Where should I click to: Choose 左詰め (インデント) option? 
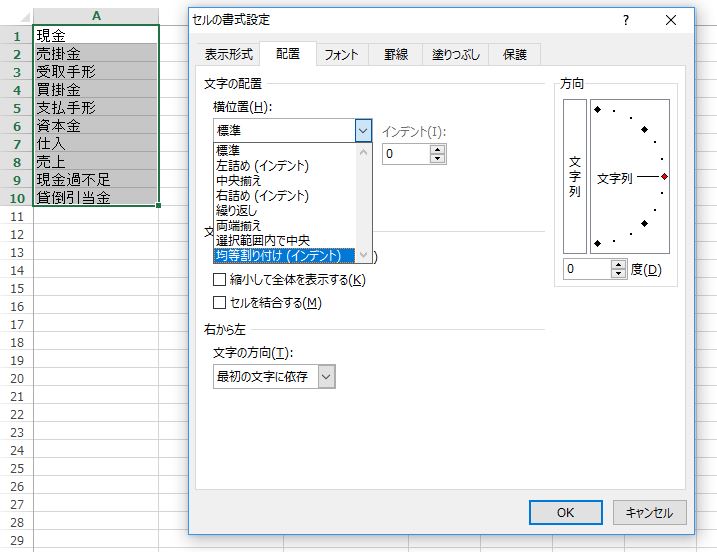pos(284,165)
